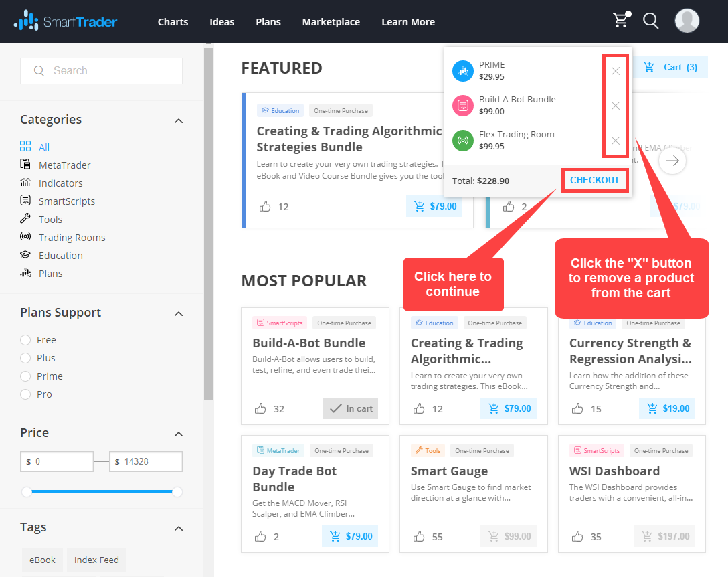Go to the SmartTrader logo home
This screenshot has height=577, width=728.
(66, 21)
